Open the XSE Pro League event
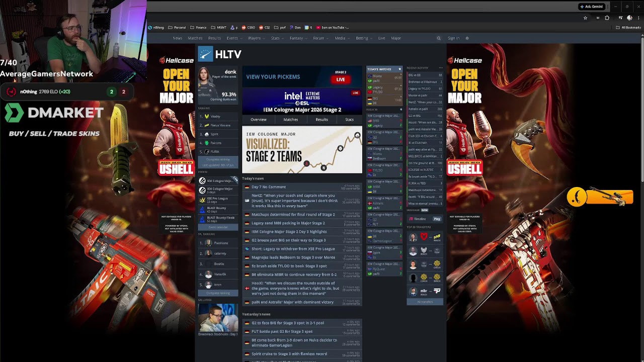 218,200
